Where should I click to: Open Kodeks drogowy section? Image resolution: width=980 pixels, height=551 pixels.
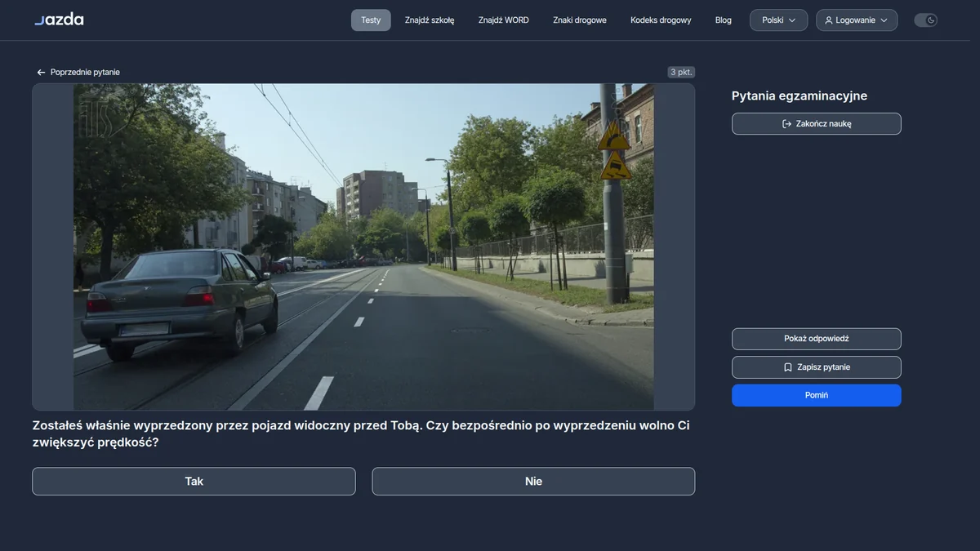pos(661,20)
